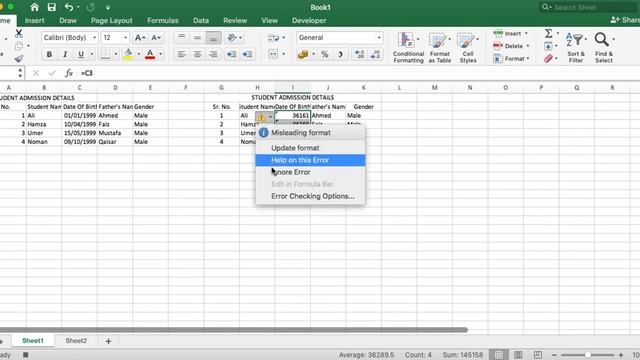The height and width of the screenshot is (360, 640).
Task: Toggle top vertical alignment
Action: click(x=182, y=38)
